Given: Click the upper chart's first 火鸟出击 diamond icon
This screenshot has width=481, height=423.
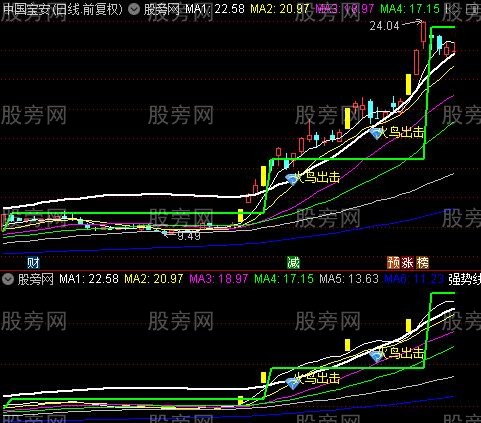Looking at the screenshot, I should [292, 179].
